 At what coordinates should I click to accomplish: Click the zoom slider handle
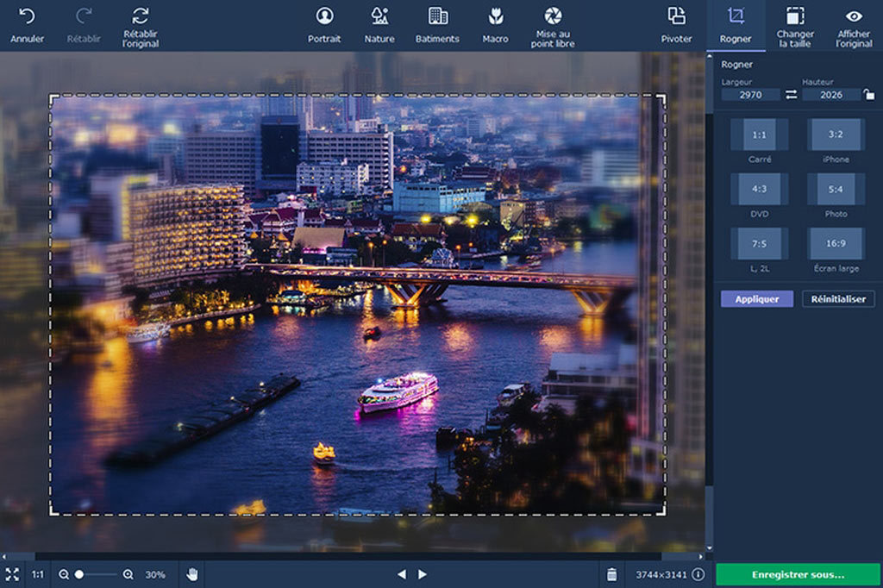[79, 574]
